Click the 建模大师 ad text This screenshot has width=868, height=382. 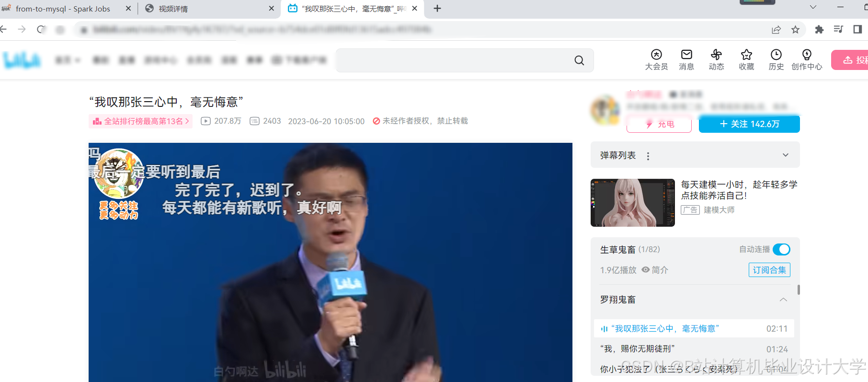coord(719,210)
